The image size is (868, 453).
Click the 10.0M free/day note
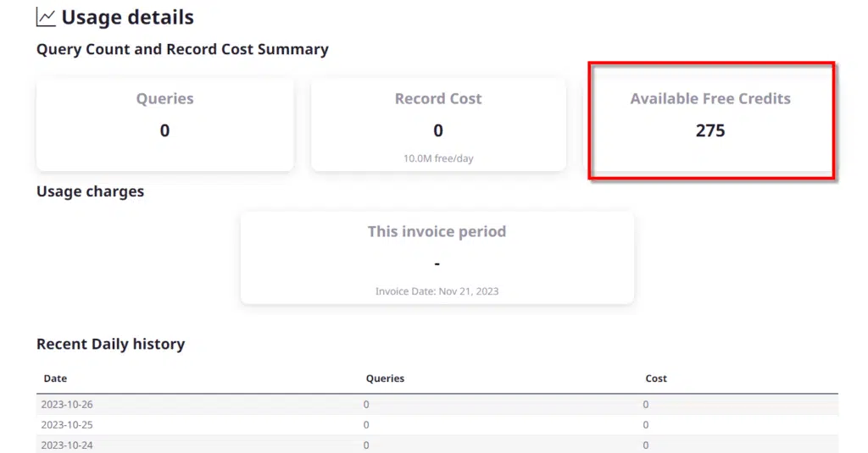437,158
